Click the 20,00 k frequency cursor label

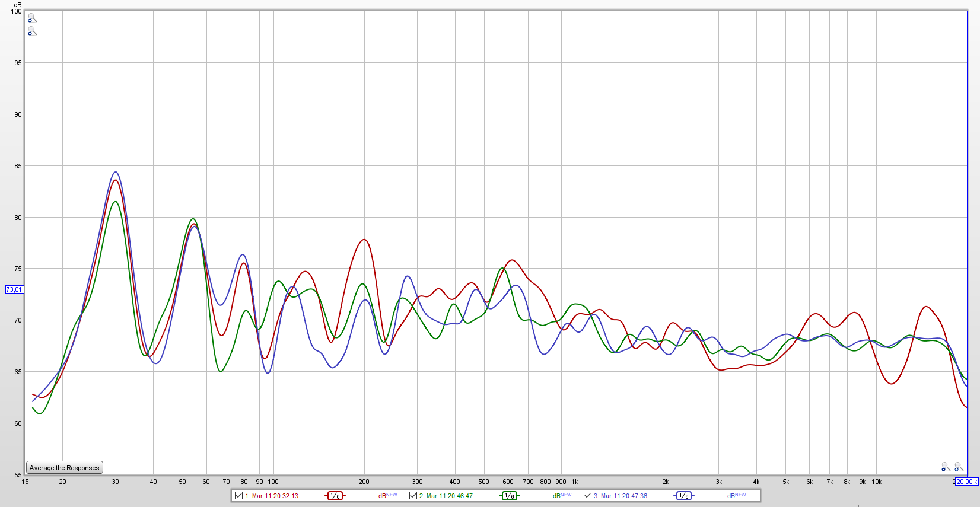[x=966, y=482]
